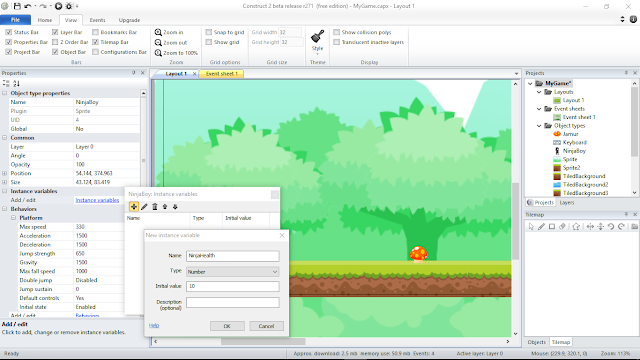Click the Initial value field
640x360 pixels.
click(x=233, y=287)
